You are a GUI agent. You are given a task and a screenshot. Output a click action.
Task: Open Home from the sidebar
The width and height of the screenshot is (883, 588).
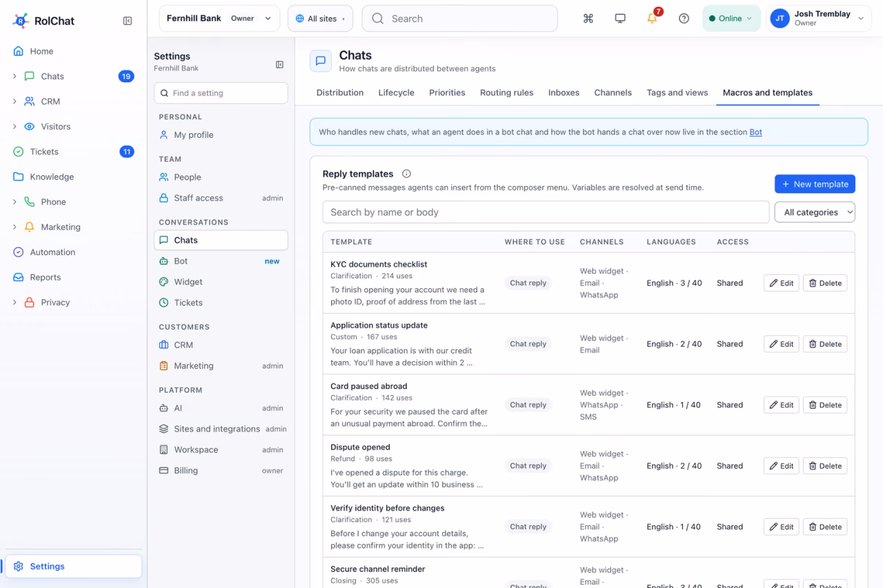click(x=73, y=51)
